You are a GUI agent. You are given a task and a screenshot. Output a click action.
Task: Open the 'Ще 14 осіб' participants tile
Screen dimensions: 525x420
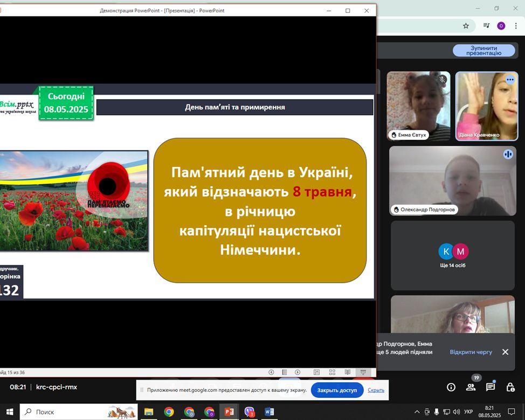(x=453, y=256)
